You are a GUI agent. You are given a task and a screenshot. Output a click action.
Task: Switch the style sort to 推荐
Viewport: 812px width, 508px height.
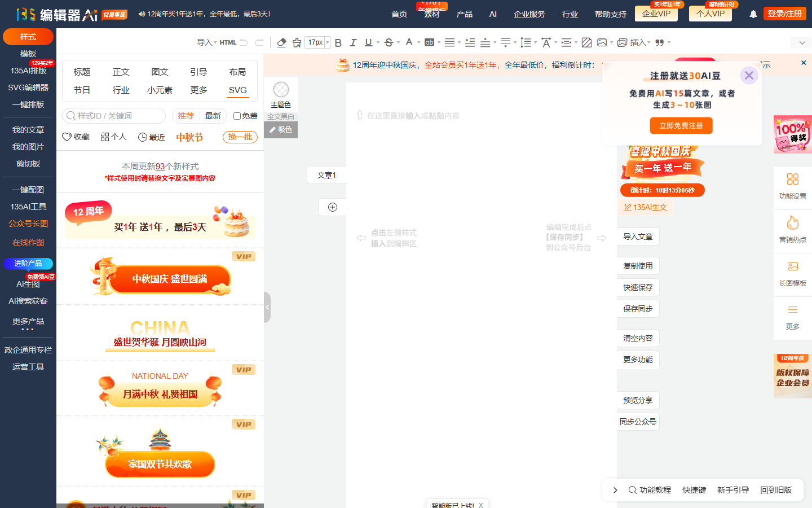[186, 116]
